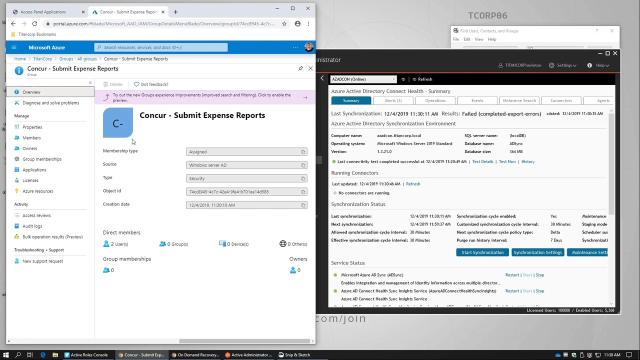Copy the Object Id value
Screen dimensions: 640x360
(303, 192)
